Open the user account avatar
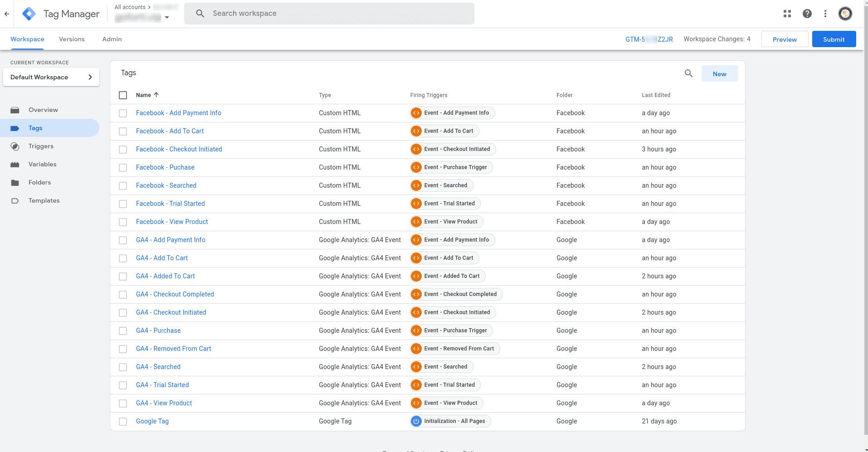868x452 pixels. [x=845, y=14]
